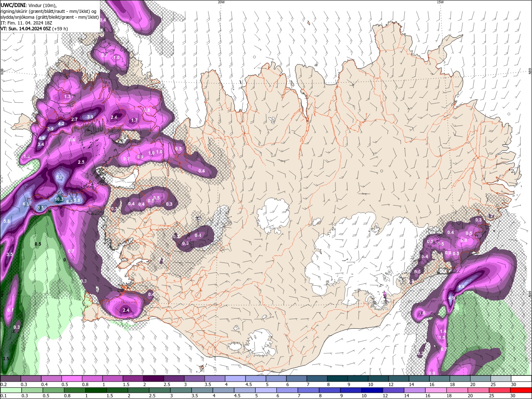Pick the red swatch ending lower legend
Image resolution: width=532 pixels, height=399 pixels.
click(521, 390)
